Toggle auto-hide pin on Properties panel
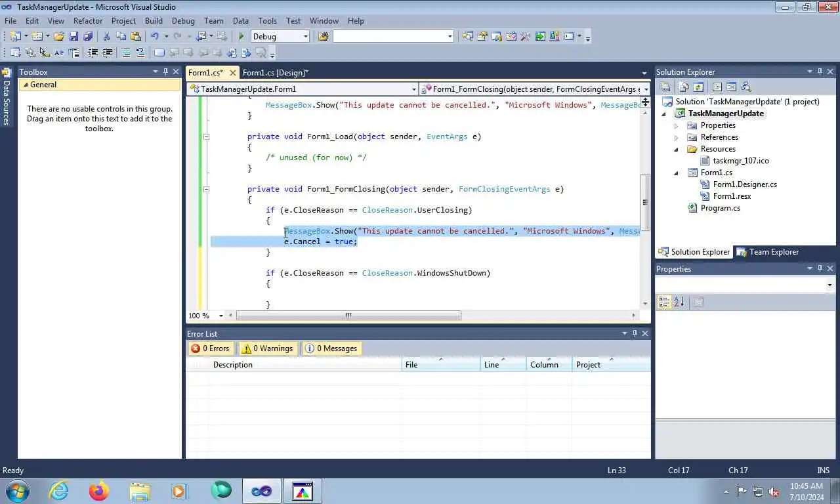This screenshot has width=840, height=504. [820, 268]
